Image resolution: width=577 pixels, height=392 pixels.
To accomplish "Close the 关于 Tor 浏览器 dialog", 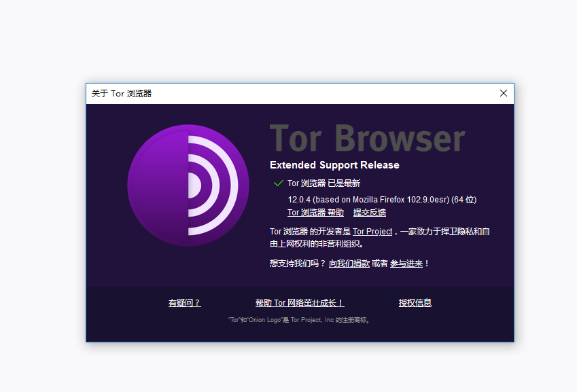I will click(504, 93).
